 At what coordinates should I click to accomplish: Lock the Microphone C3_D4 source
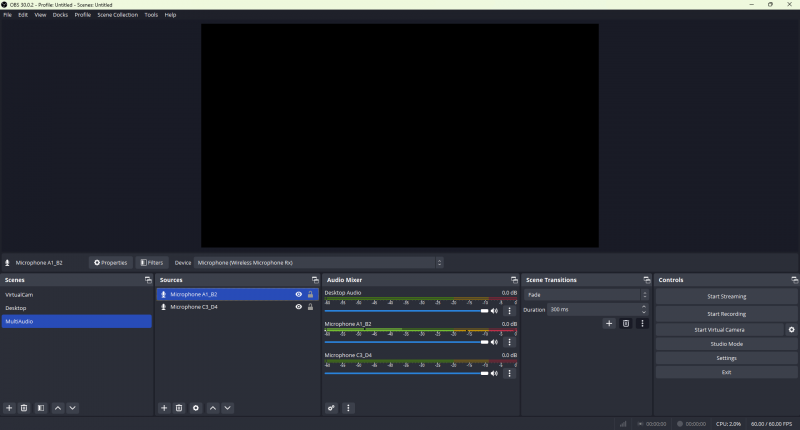click(x=310, y=307)
